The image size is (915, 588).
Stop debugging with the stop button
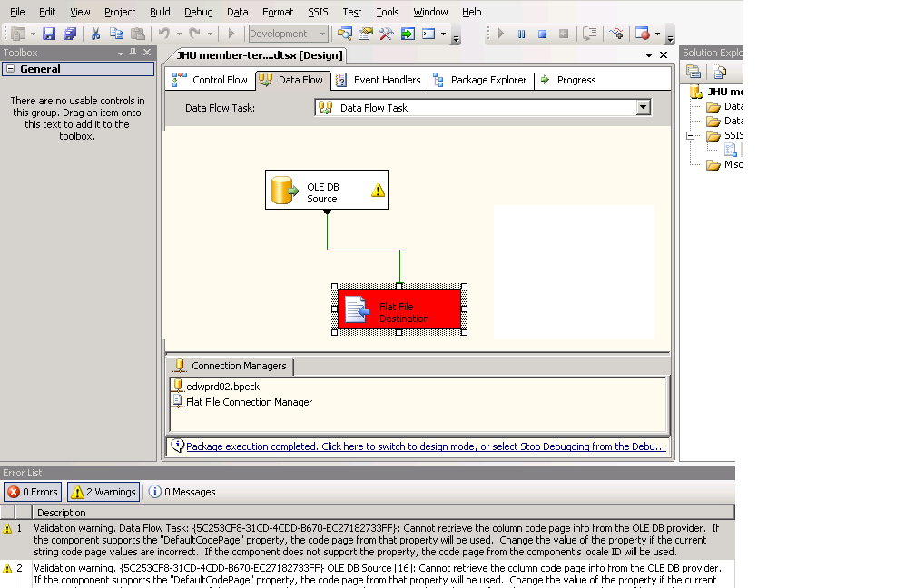(542, 34)
